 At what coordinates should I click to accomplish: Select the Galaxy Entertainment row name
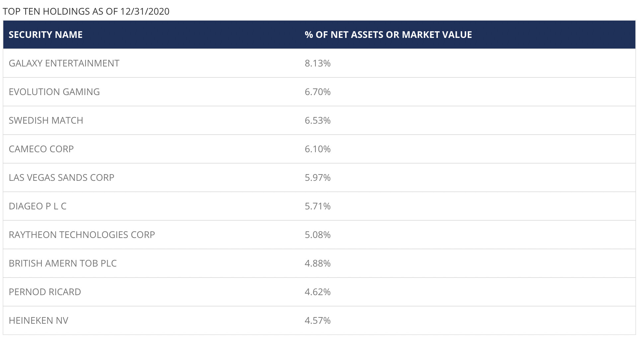pos(64,63)
